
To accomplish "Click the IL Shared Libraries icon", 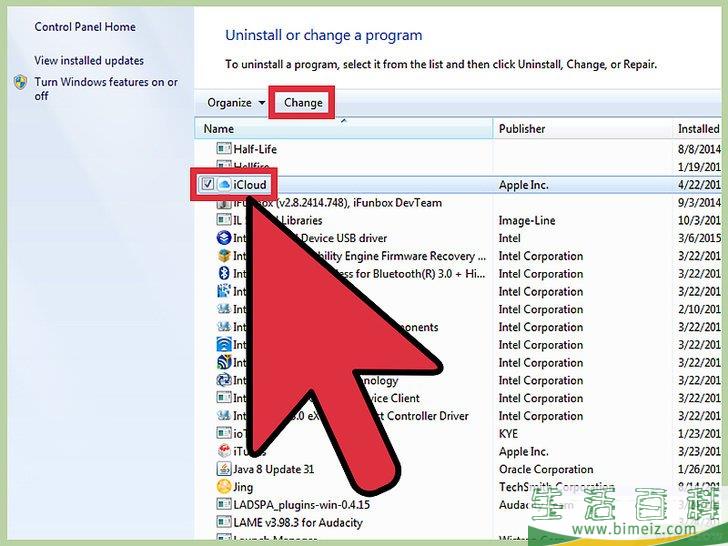I will coord(224,220).
